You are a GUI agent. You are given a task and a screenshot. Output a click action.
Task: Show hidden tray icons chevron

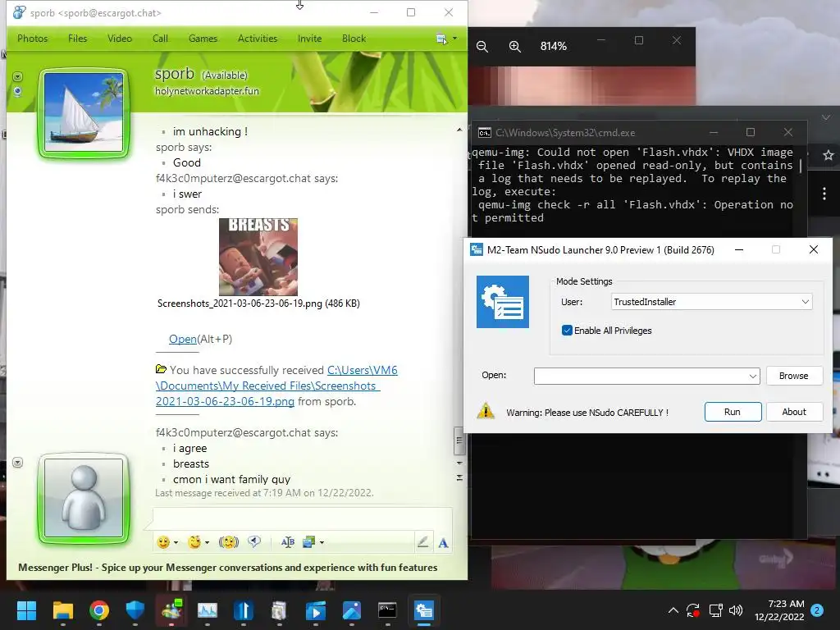[673, 610]
